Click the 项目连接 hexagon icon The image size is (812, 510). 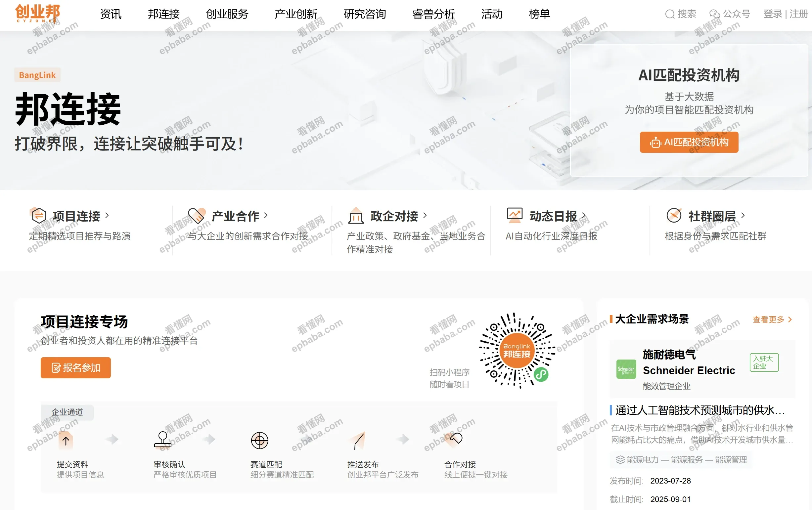[38, 215]
